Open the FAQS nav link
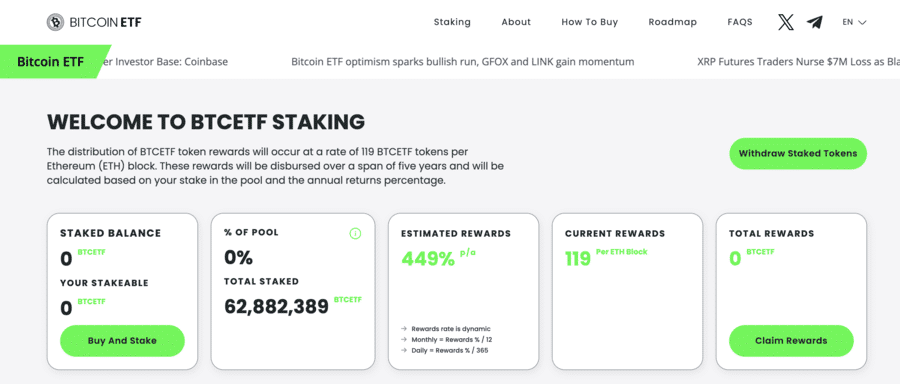The height and width of the screenshot is (384, 900). (x=740, y=22)
